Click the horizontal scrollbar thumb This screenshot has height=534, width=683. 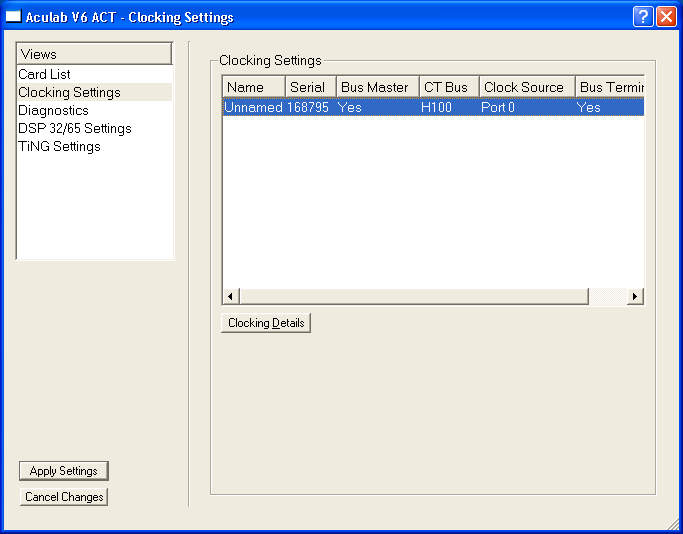pos(414,296)
